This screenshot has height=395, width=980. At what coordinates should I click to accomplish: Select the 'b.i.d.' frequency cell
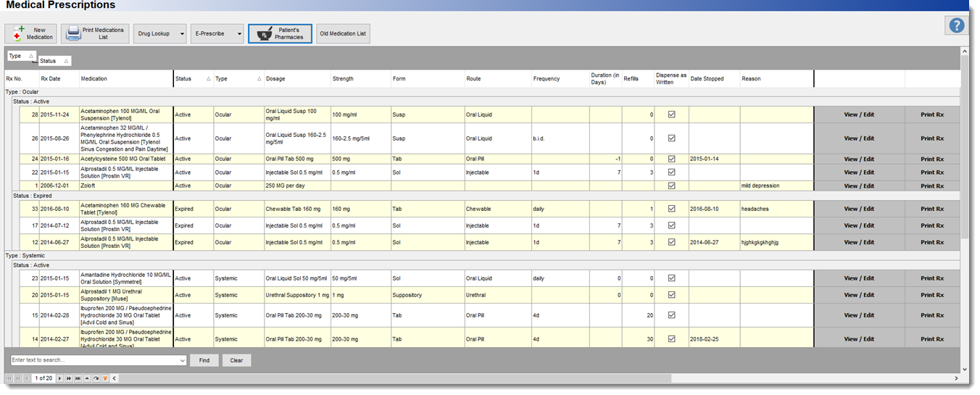pyautogui.click(x=560, y=138)
